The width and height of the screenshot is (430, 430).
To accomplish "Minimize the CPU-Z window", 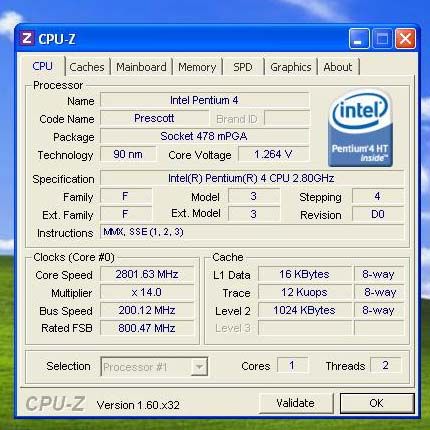I will point(359,39).
